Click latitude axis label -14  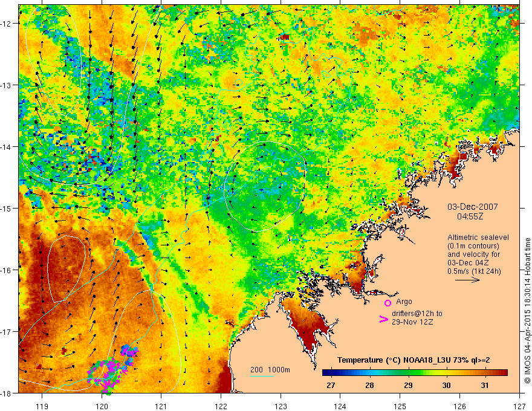click(x=7, y=147)
